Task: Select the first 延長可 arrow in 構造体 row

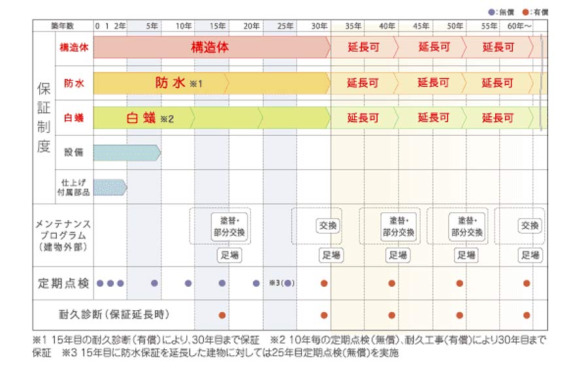Action: [x=363, y=48]
